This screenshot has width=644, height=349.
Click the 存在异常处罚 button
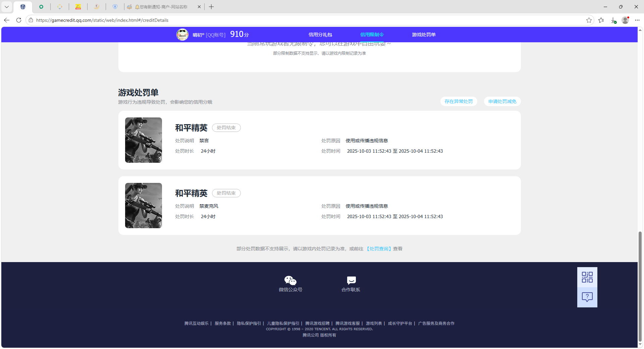[459, 101]
